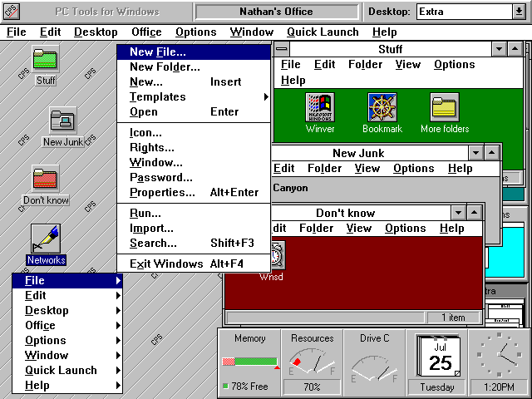532x399 pixels.
Task: Choose New Folder... from the menu
Action: click(194, 66)
